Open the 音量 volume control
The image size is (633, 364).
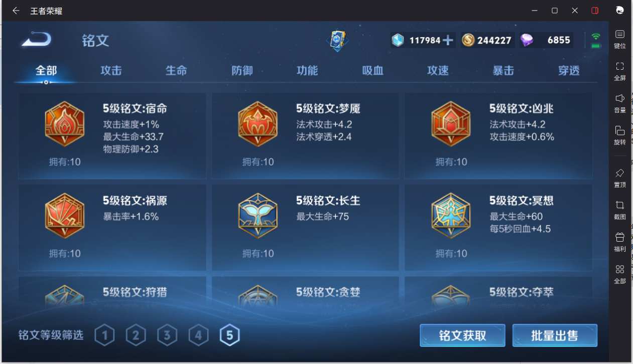pos(620,98)
